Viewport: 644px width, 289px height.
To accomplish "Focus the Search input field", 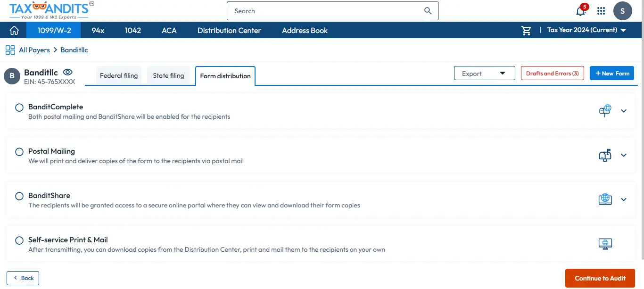I will [x=333, y=11].
